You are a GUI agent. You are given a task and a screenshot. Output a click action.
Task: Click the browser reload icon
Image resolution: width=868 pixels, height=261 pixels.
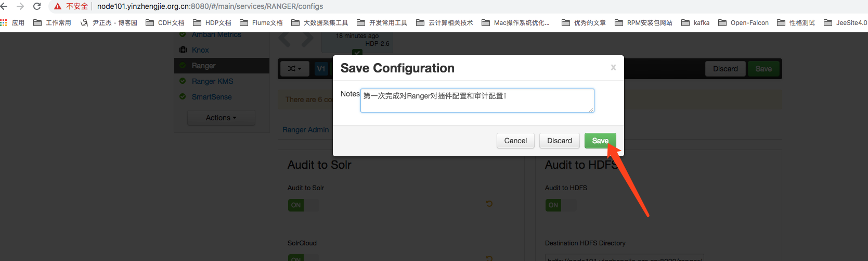[x=37, y=6]
